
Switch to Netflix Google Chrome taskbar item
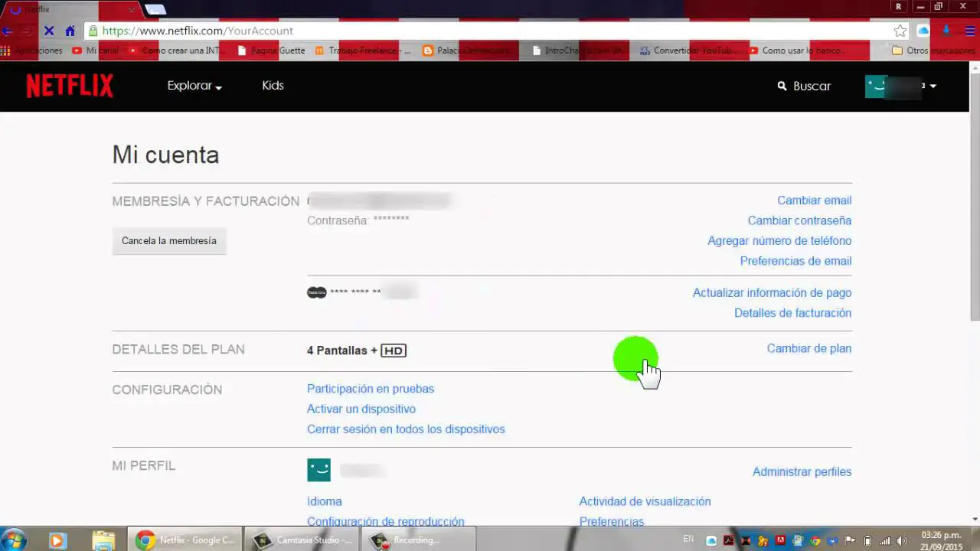point(185,540)
